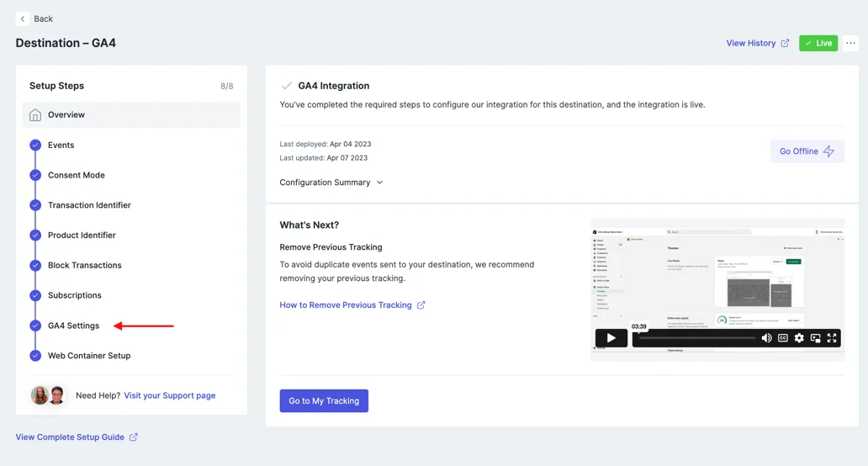Screen dimensions: 868x466
Task: Click the Go Offline button
Action: pos(807,151)
